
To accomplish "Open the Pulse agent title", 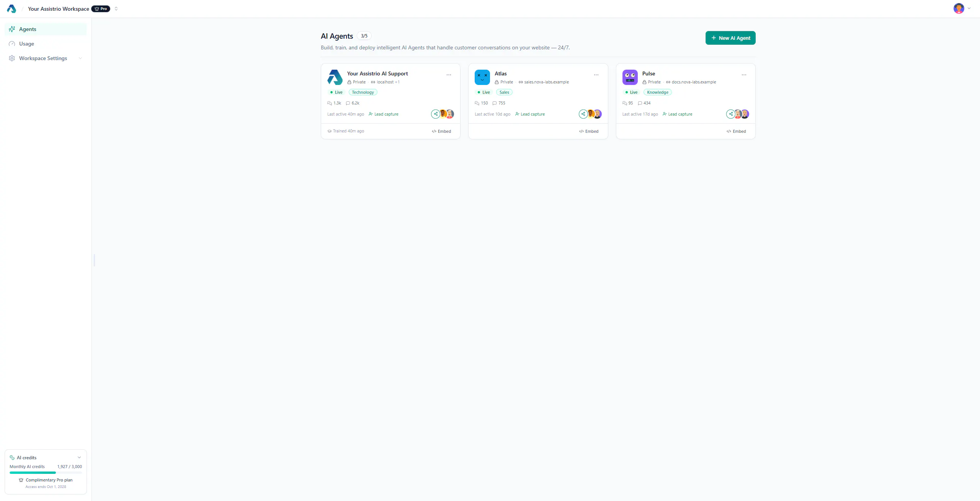I will pos(648,73).
